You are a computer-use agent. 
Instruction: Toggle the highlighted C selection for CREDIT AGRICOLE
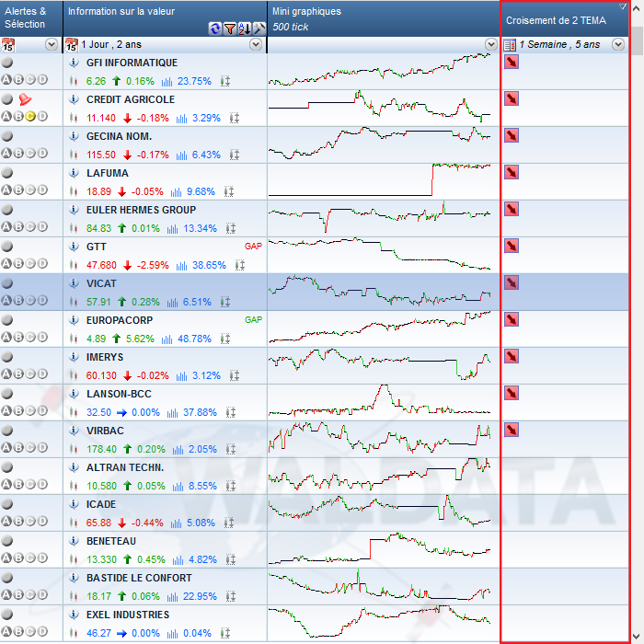(30, 117)
